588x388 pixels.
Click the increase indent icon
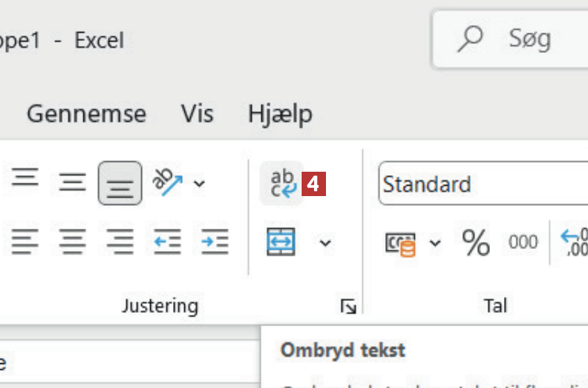215,242
